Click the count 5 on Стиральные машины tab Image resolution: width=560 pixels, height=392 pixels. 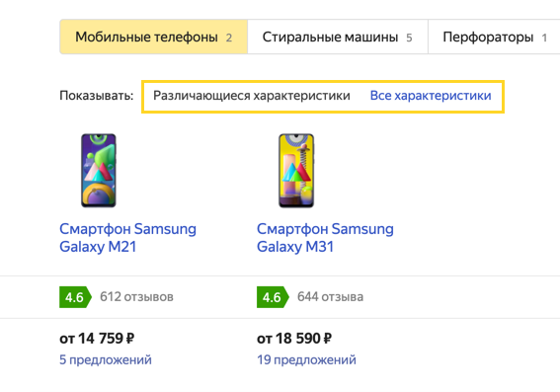(409, 38)
